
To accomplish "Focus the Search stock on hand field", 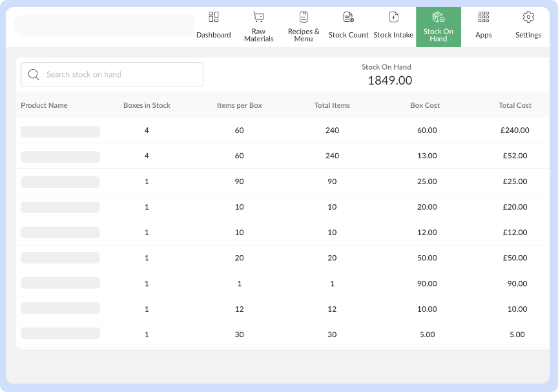I will [x=119, y=75].
